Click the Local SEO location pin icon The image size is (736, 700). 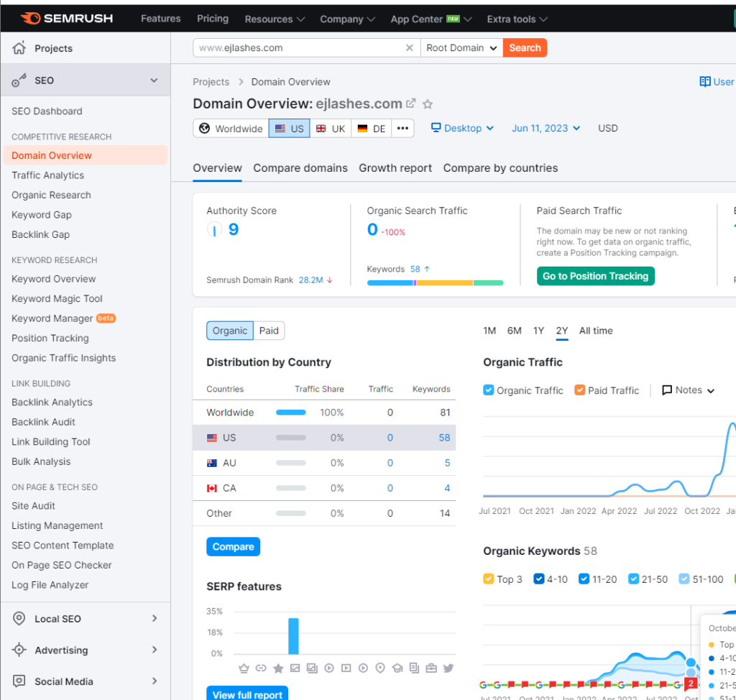(x=19, y=619)
